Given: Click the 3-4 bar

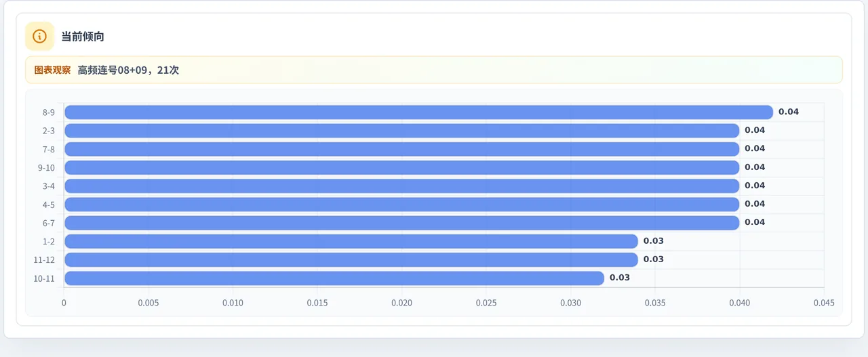Looking at the screenshot, I should [401, 186].
